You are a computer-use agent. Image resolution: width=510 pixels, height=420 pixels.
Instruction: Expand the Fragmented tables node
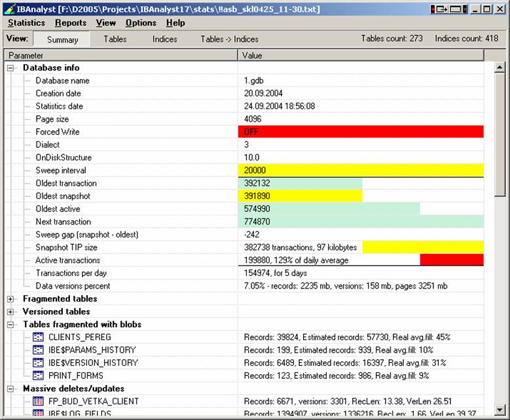10,299
